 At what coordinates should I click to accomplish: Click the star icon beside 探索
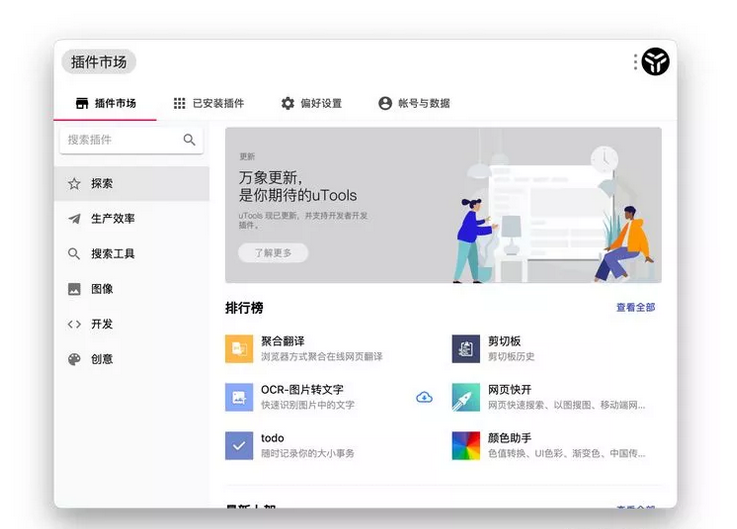[74, 183]
